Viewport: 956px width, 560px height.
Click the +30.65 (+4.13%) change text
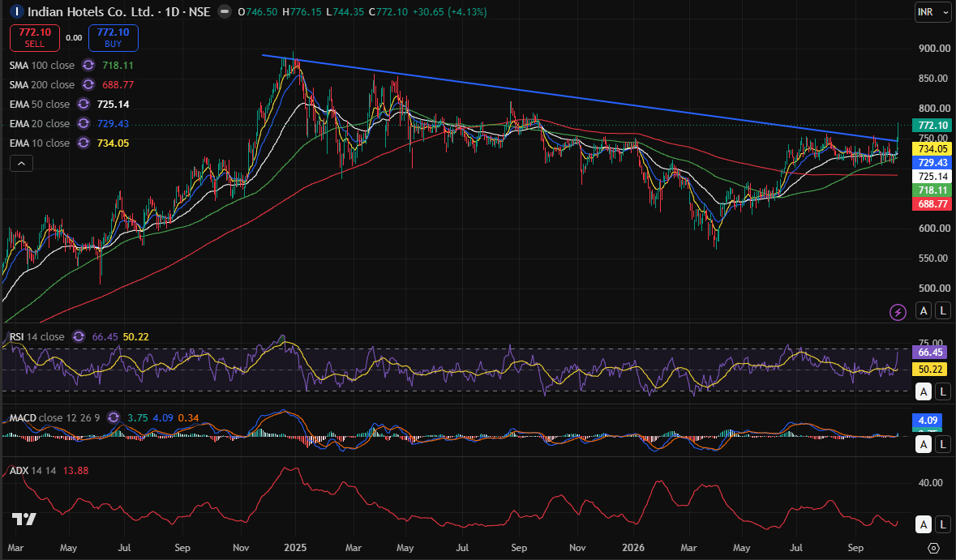449,11
